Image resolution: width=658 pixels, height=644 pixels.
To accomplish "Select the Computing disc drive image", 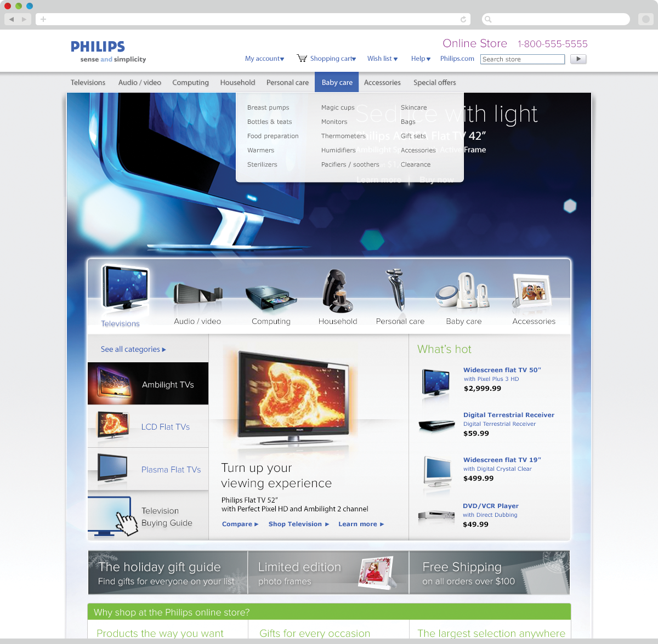I will [271, 298].
